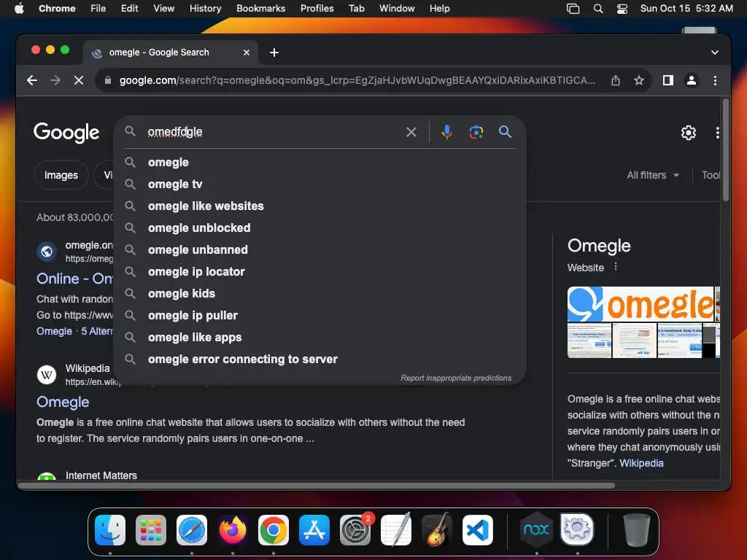Open Launchpad from the dock
This screenshot has width=747, height=560.
150,530
